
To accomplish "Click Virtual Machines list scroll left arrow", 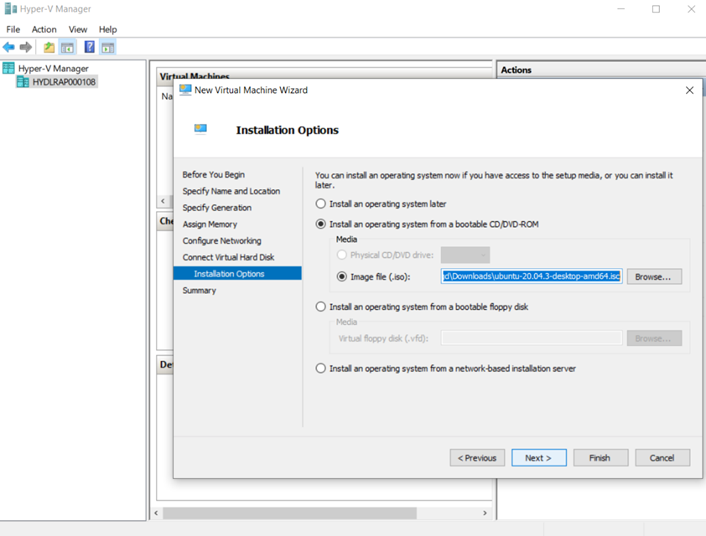I will (x=163, y=201).
